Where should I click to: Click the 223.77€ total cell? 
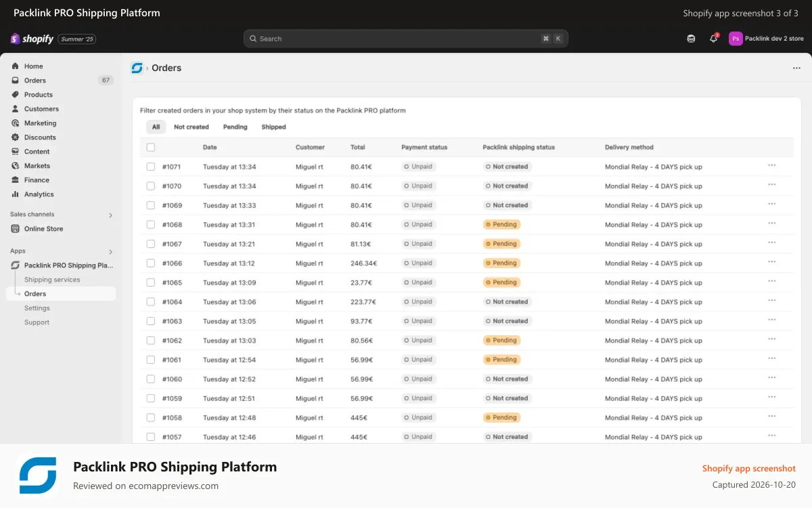point(363,302)
